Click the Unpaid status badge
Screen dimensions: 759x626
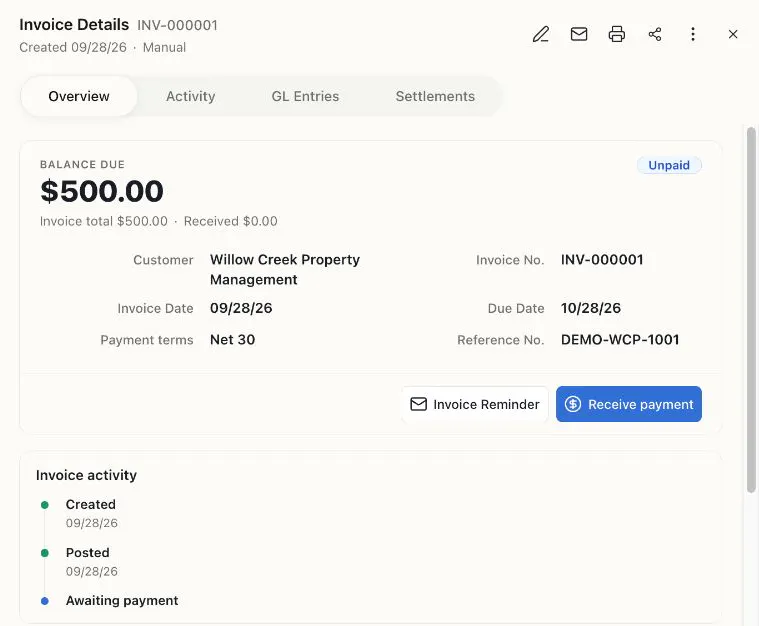click(x=669, y=165)
